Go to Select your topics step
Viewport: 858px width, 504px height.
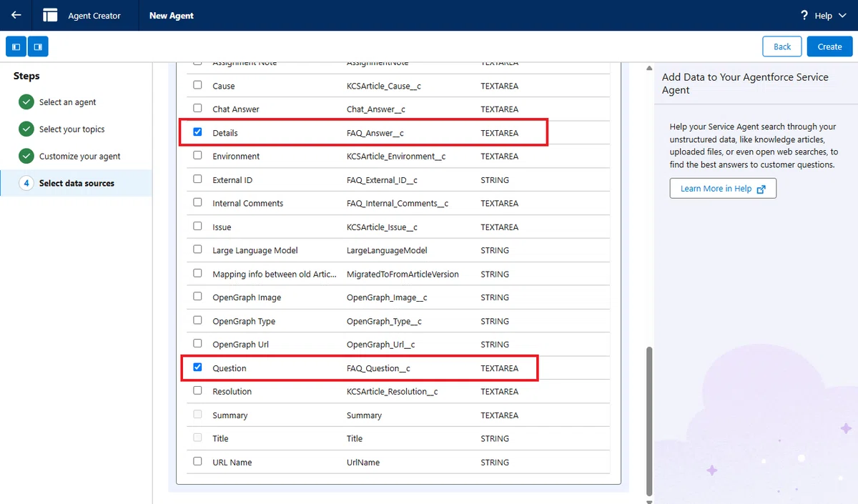tap(72, 129)
